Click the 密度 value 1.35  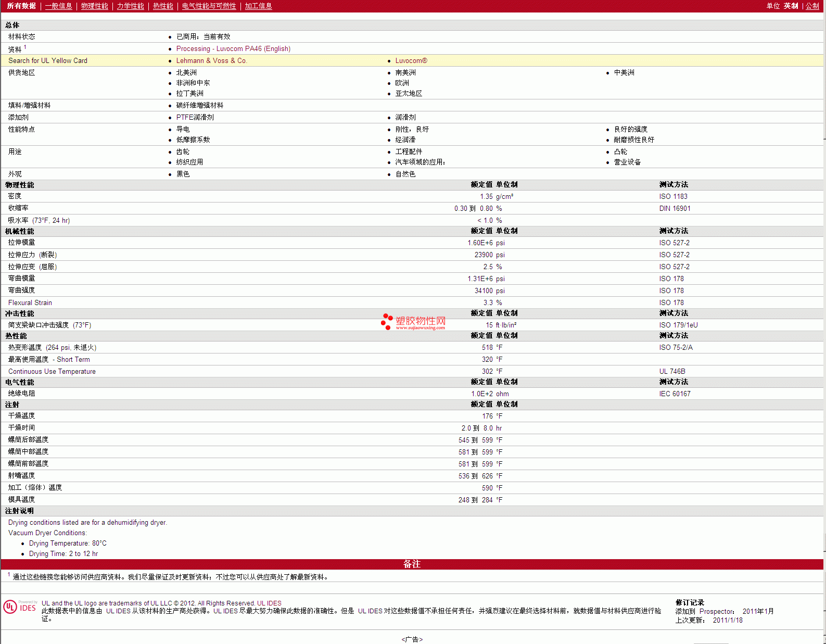(486, 196)
